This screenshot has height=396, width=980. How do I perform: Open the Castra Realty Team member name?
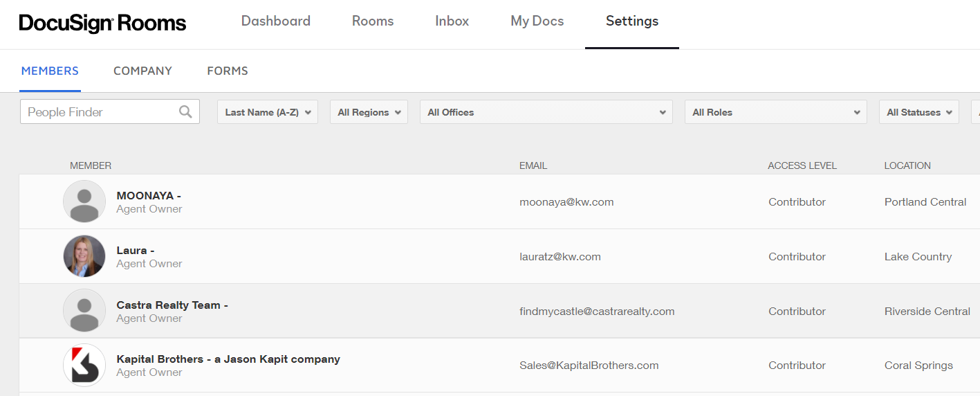click(x=172, y=305)
